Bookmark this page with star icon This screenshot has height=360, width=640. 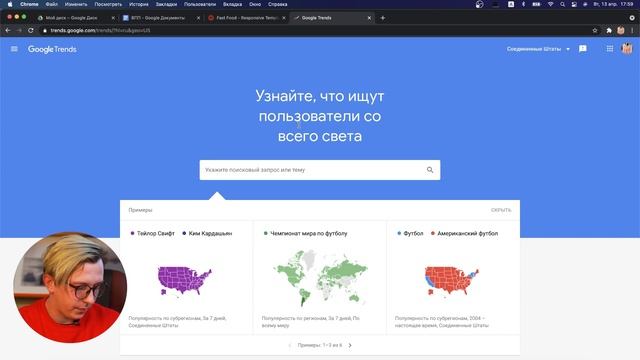coord(595,30)
